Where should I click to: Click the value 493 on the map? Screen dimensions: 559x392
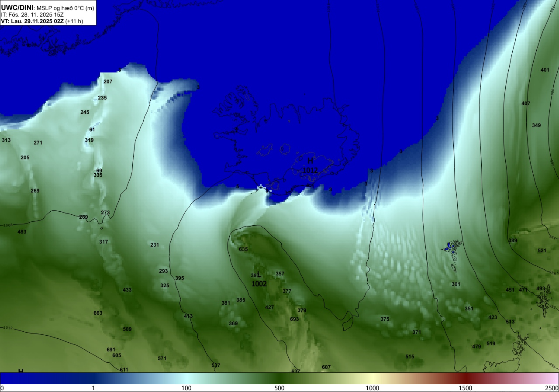[x=541, y=289]
